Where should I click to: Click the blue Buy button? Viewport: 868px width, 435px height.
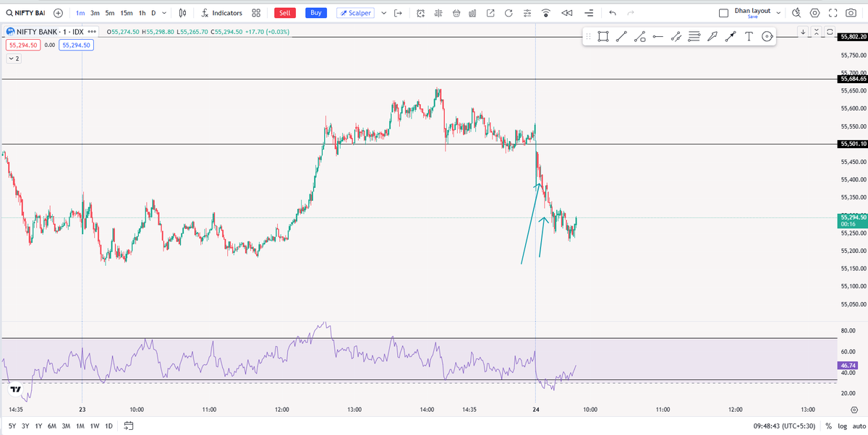click(315, 13)
